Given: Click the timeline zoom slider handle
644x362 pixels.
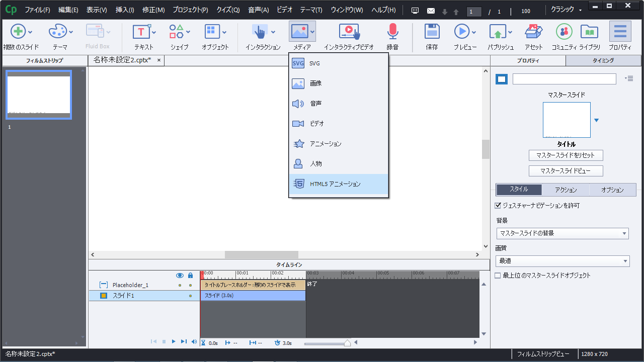Looking at the screenshot, I should click(347, 343).
